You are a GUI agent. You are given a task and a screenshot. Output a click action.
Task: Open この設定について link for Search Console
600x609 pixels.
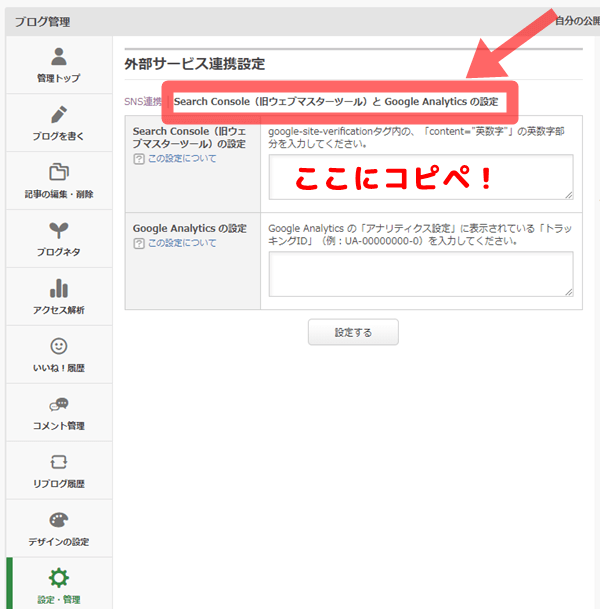point(182,158)
